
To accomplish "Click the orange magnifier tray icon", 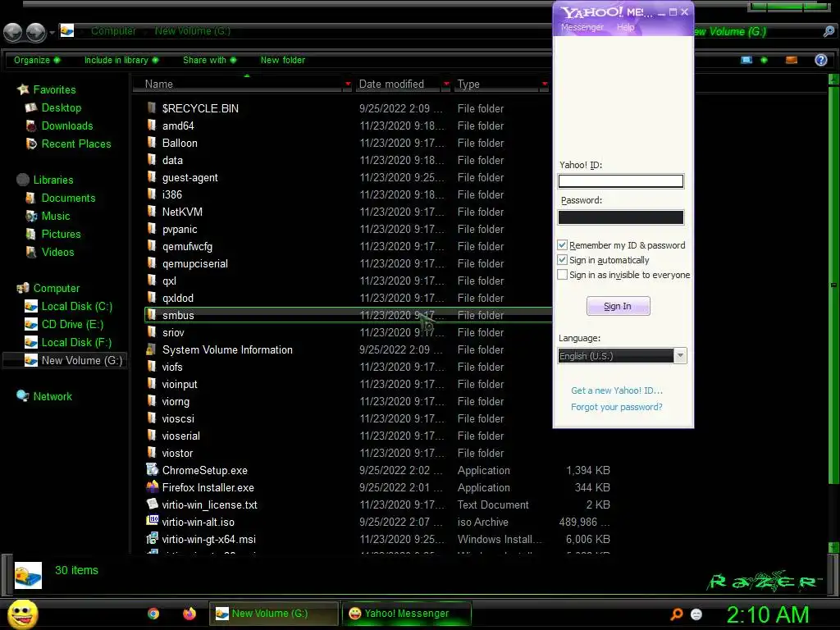I will point(677,614).
